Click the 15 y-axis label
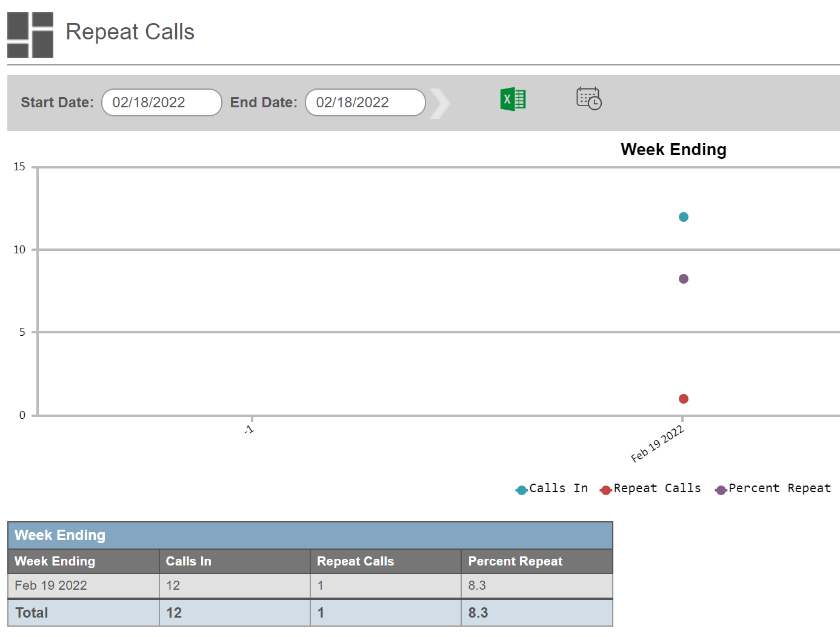Viewport: 840px width, 637px height. (19, 167)
